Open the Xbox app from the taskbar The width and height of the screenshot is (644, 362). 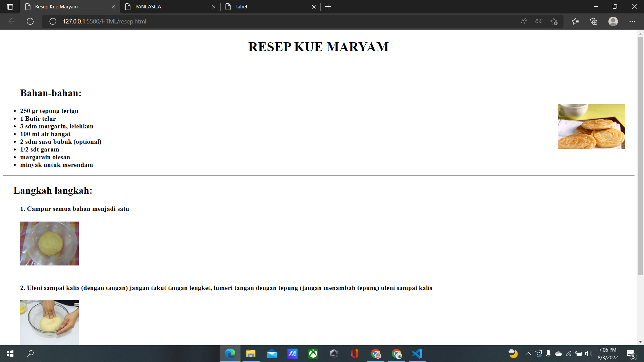coord(313,353)
